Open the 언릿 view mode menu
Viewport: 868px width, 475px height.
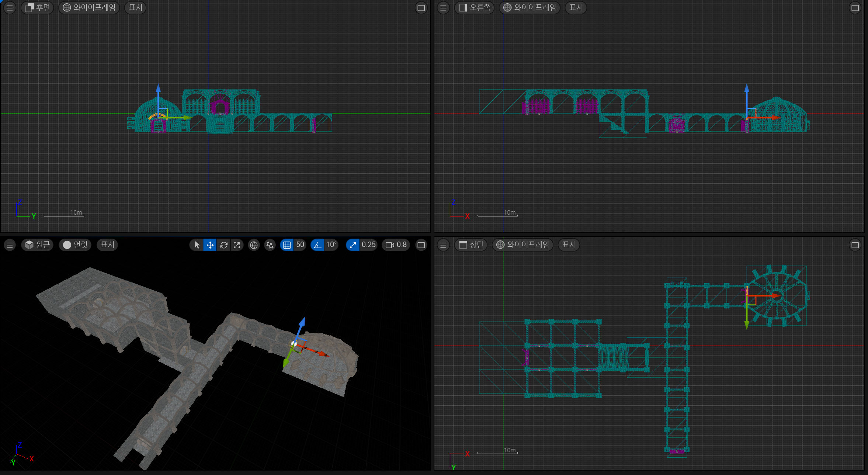pos(76,245)
